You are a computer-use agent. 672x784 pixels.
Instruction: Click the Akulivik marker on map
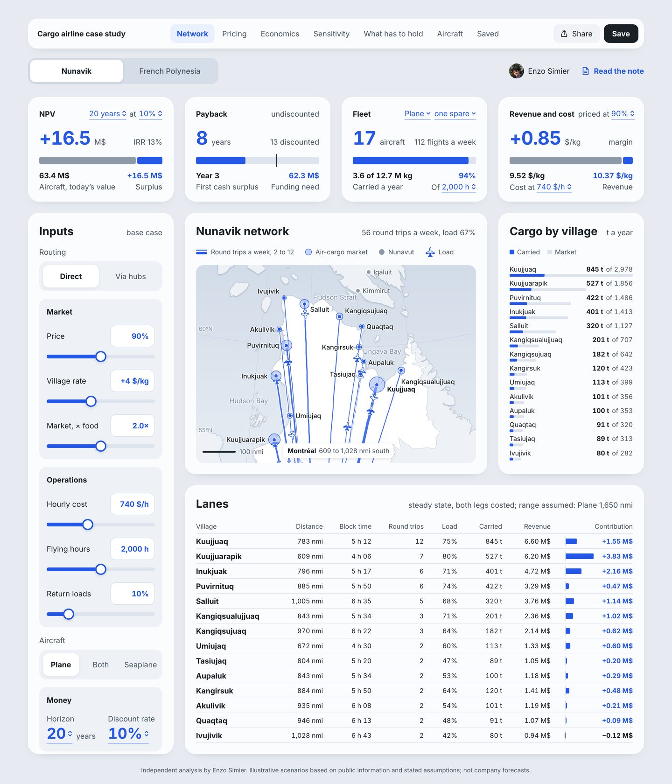click(x=279, y=329)
